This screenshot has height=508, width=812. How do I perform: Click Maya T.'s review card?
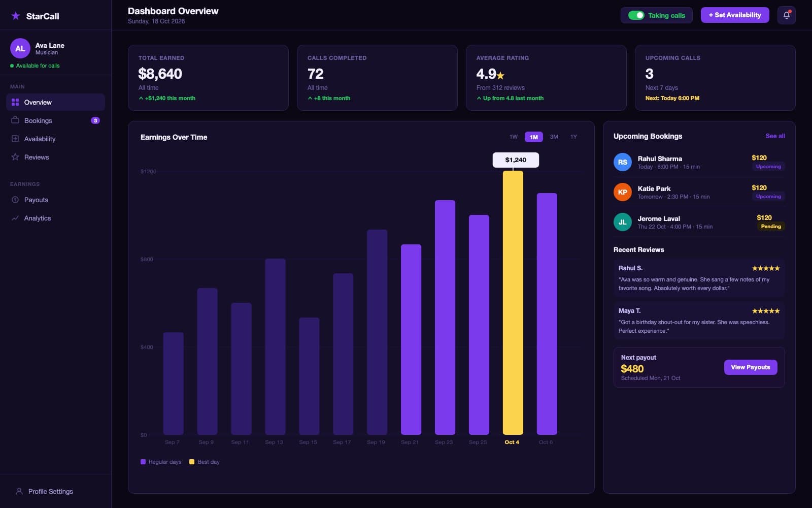pos(699,321)
